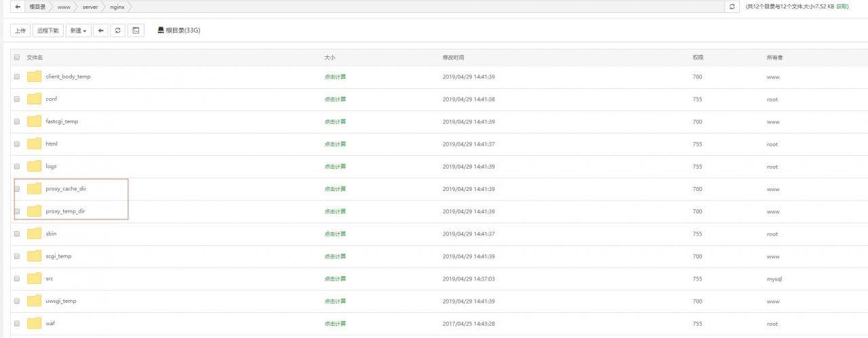868x338 pixels.
Task: Click the disk icon labeled 根目录(33G)
Action: coord(161,30)
